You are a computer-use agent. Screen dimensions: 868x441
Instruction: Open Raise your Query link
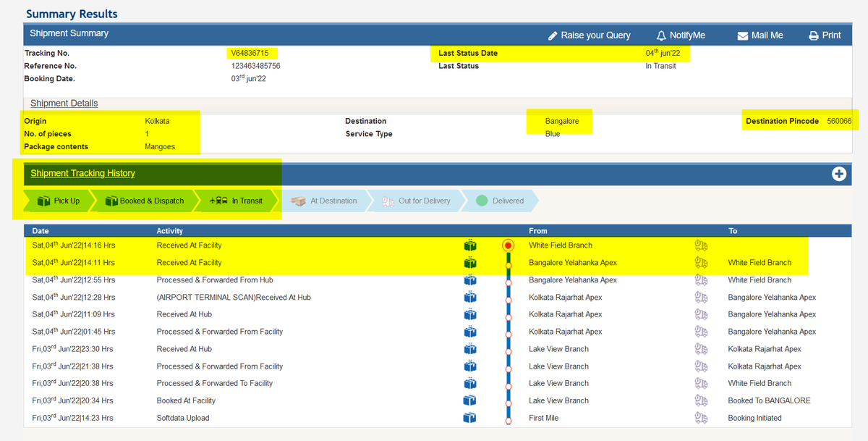coord(595,35)
